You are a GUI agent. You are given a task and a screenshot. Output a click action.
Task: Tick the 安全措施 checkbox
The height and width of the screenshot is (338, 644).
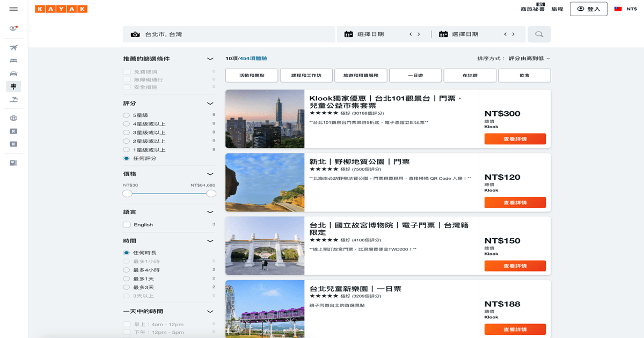127,87
